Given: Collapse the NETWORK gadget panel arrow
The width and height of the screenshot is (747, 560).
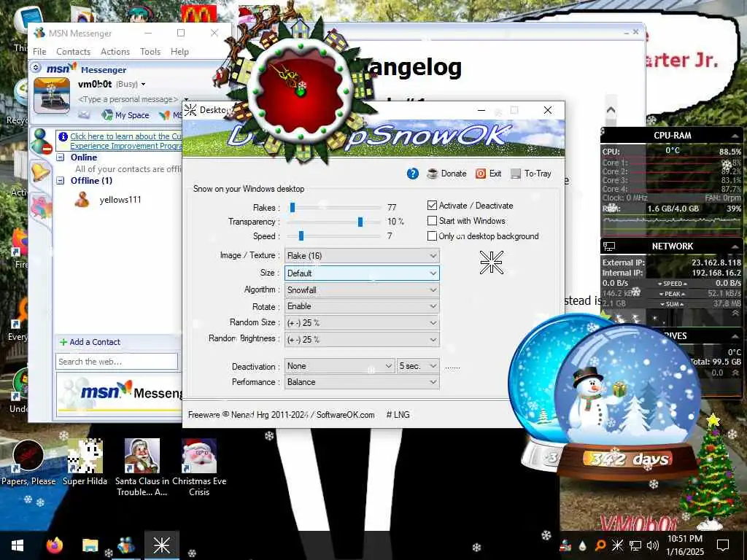Looking at the screenshot, I should tap(735, 246).
